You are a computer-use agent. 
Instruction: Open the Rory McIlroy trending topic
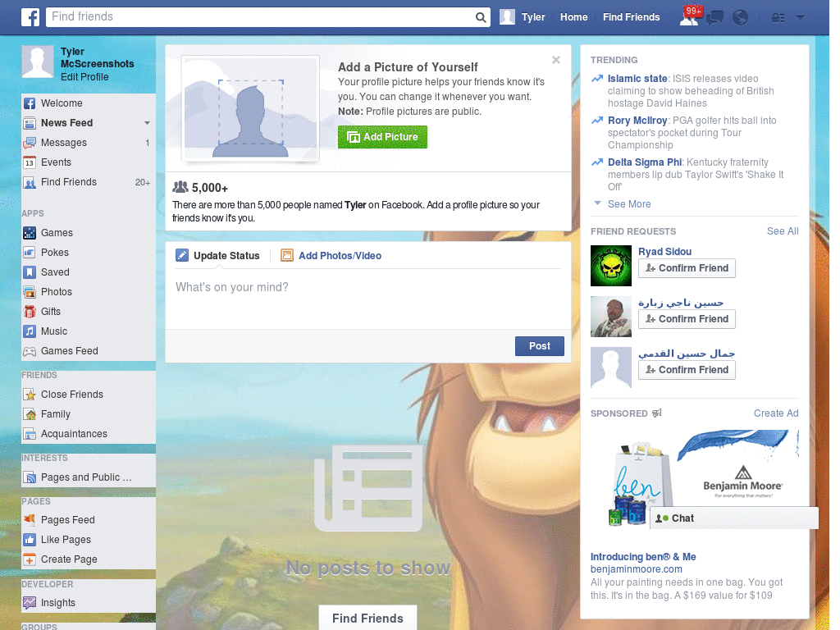click(x=637, y=121)
